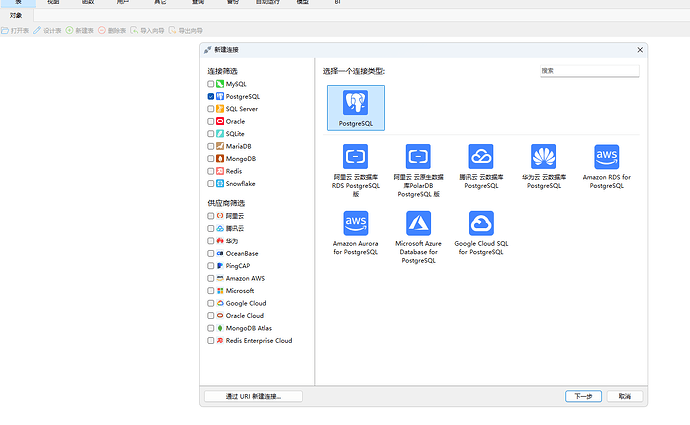This screenshot has width=690, height=425.
Task: Choose the 阿里云 PolarDB PostgreSQL 版 tile
Action: (x=418, y=170)
